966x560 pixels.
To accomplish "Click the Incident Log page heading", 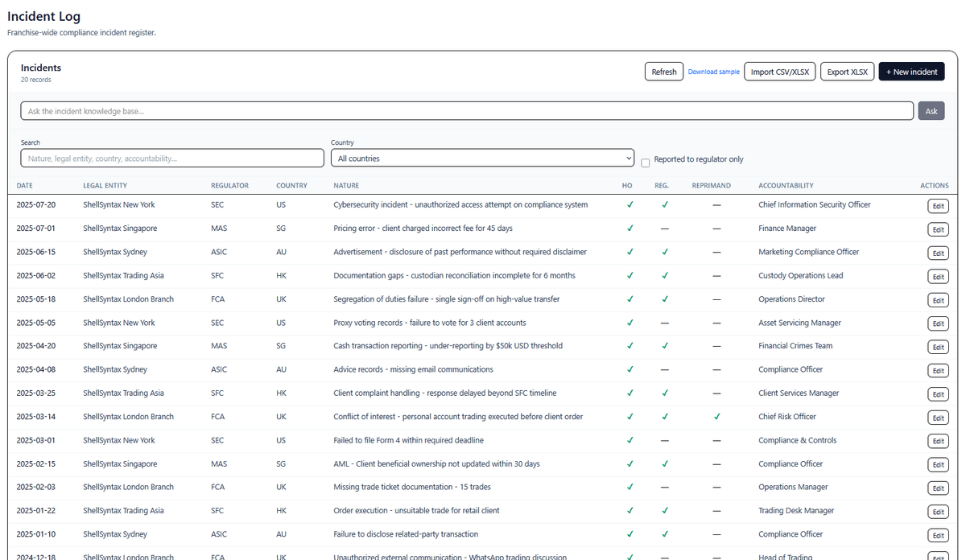I will tap(44, 16).
